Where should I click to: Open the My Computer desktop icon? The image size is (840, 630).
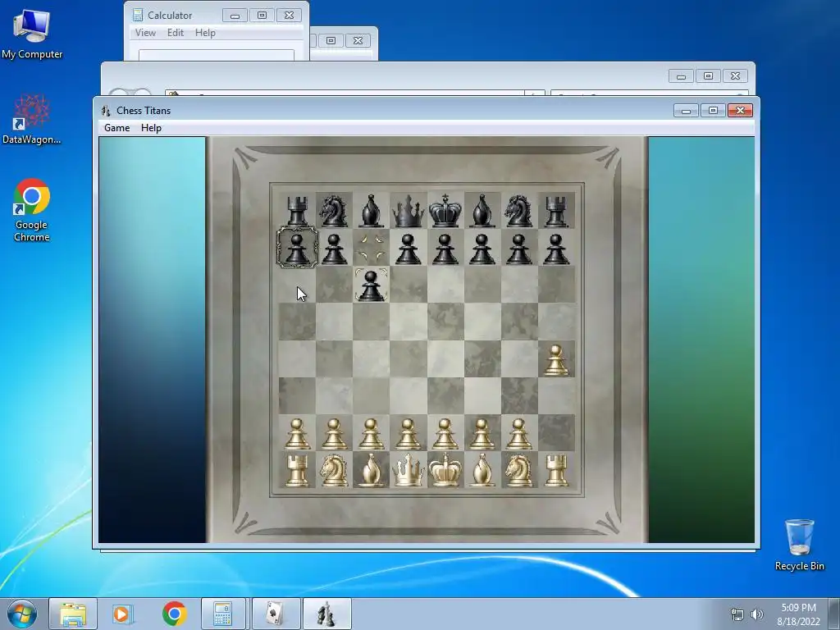tap(32, 34)
